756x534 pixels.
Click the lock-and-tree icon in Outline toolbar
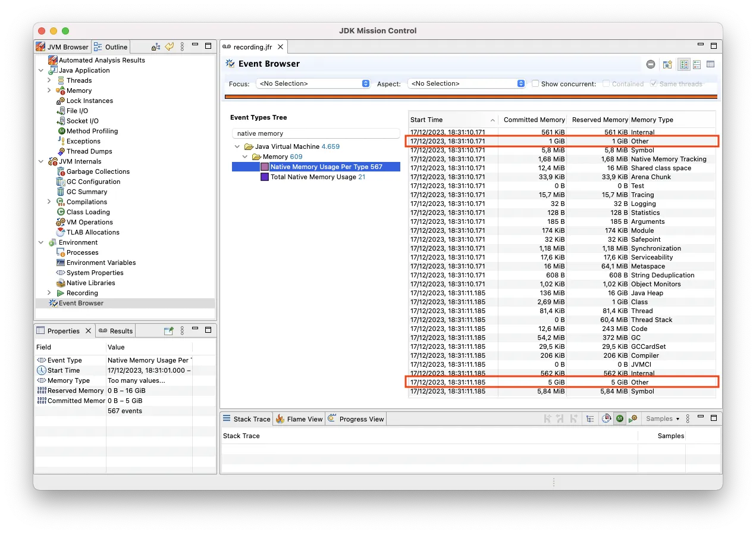coord(156,46)
